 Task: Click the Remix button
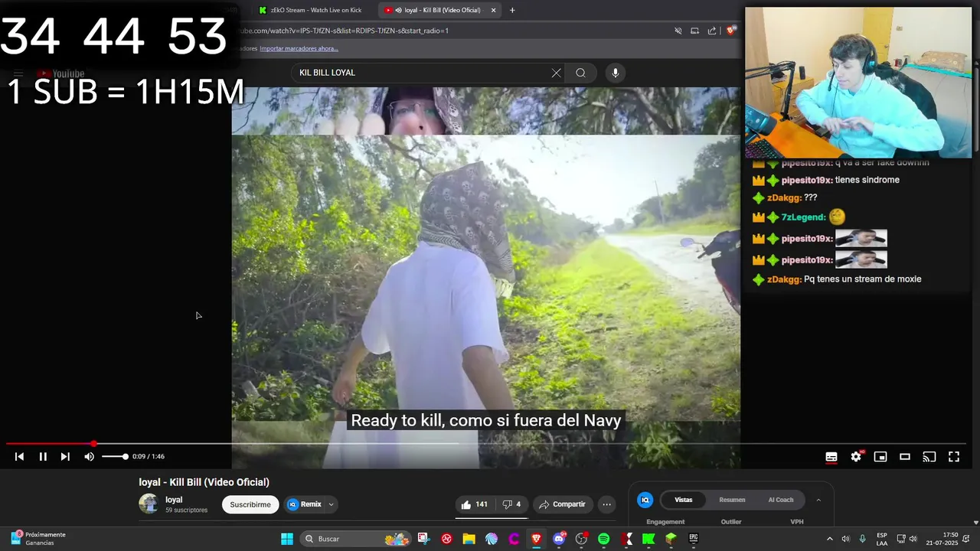coord(305,504)
